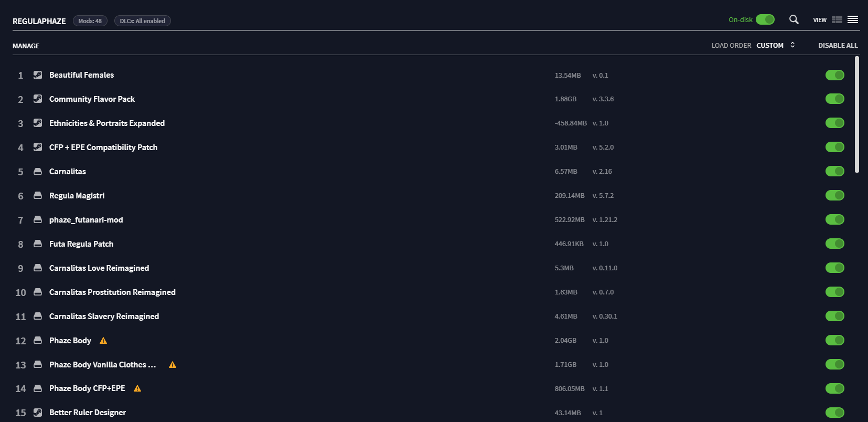Viewport: 868px width, 422px height.
Task: Click Steam icon beside Better Ruler Designer
Action: pos(38,413)
